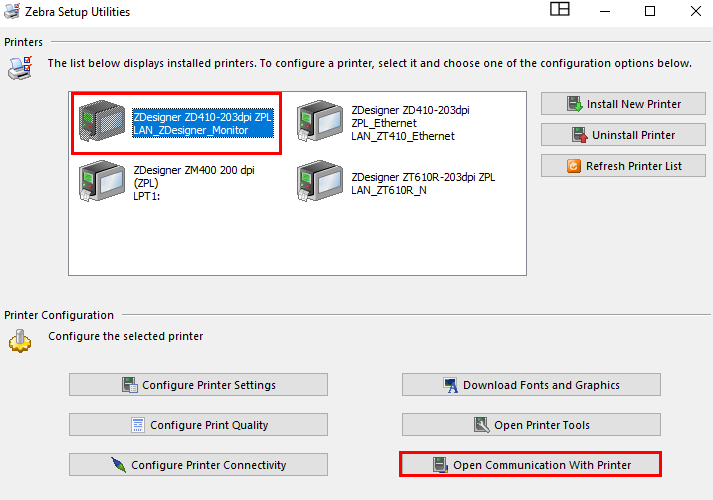Click the LAN_ZT410_Ethernet printer label
The height and width of the screenshot is (500, 713).
pos(403,136)
